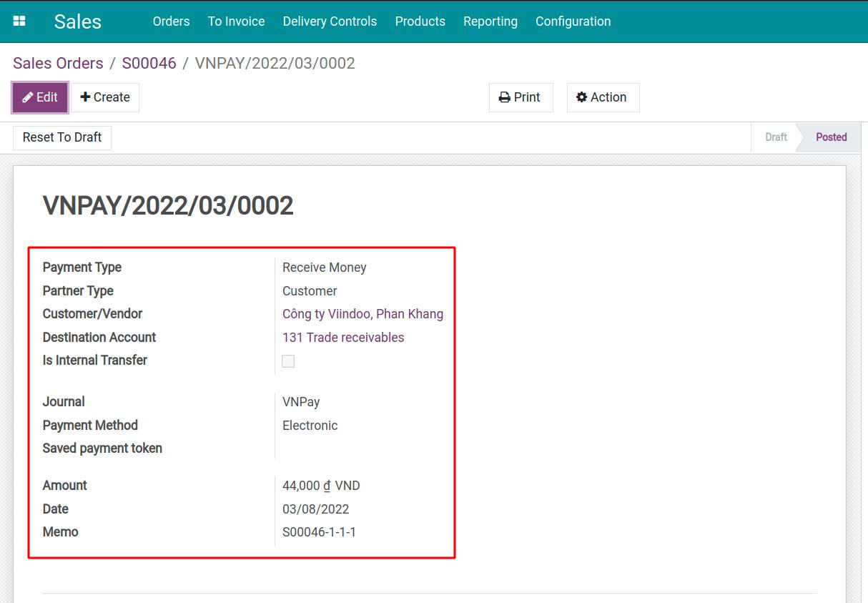This screenshot has width=868, height=603.
Task: Expand the Reporting menu
Action: (490, 21)
